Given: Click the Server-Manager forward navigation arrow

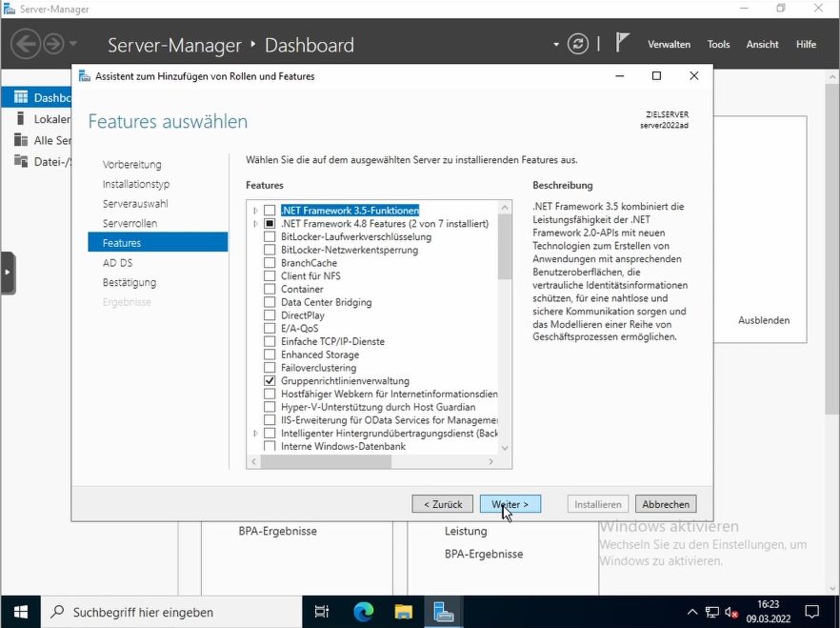Looking at the screenshot, I should (x=53, y=44).
